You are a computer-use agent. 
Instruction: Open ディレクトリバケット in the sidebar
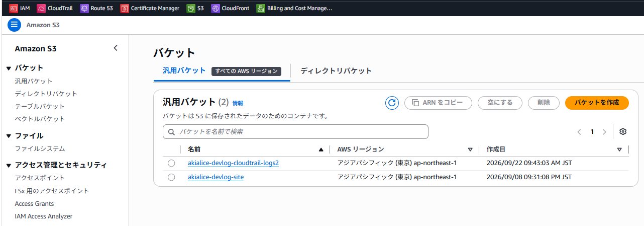coord(46,94)
